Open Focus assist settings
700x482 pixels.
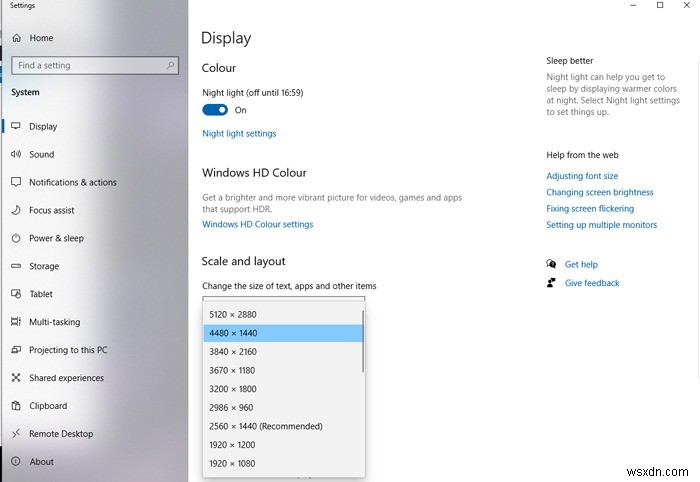click(52, 210)
